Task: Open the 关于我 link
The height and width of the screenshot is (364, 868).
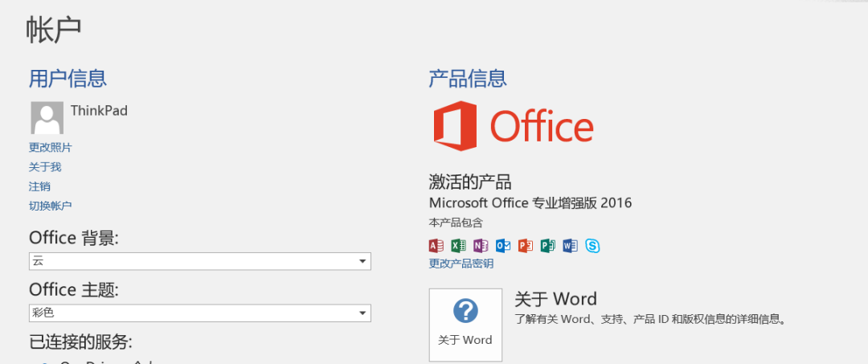Action: point(45,166)
